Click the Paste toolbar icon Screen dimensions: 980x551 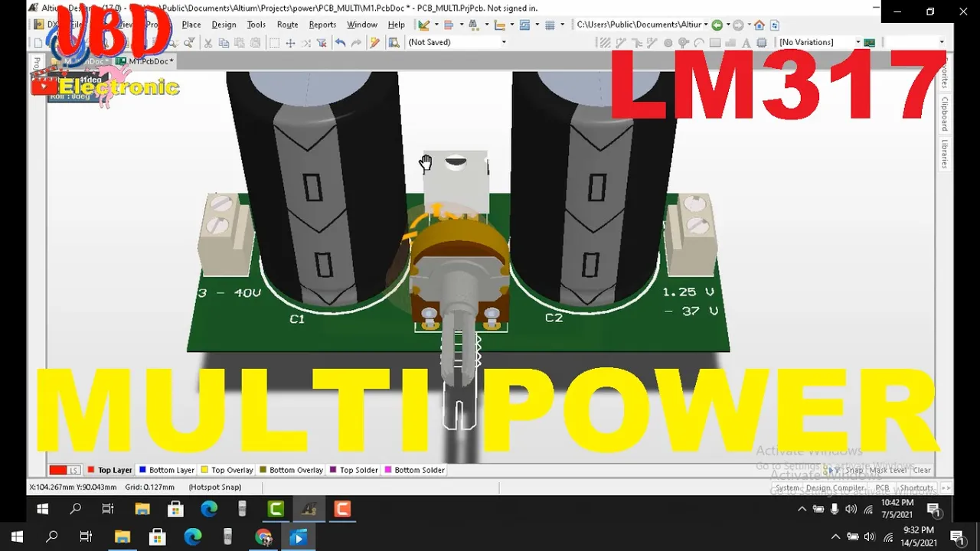point(239,42)
